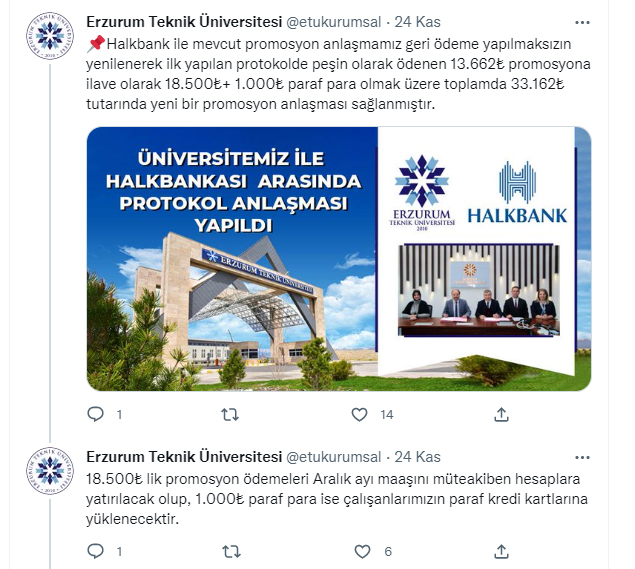Open Erzurum Teknik Üniversitesi name on first tweet

click(184, 22)
